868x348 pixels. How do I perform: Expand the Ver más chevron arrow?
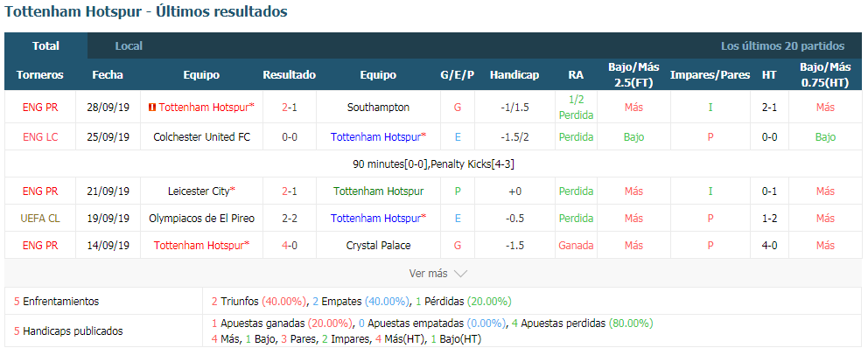click(460, 274)
